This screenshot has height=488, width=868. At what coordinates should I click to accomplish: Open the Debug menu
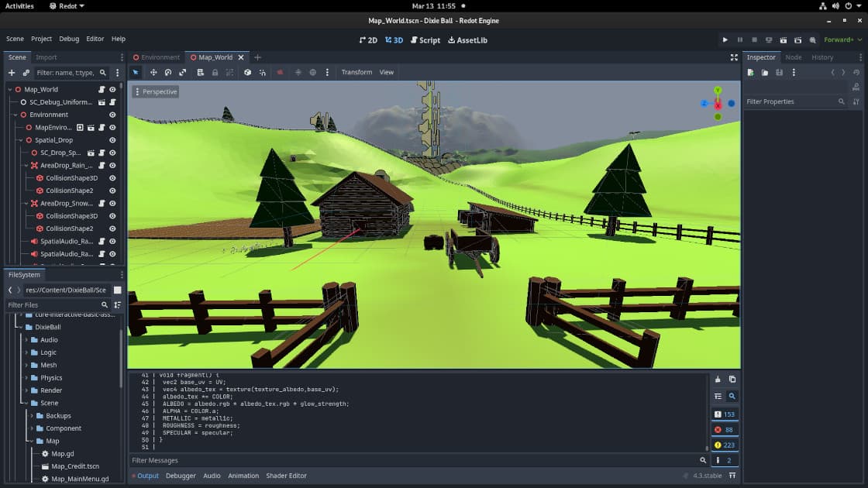click(69, 39)
